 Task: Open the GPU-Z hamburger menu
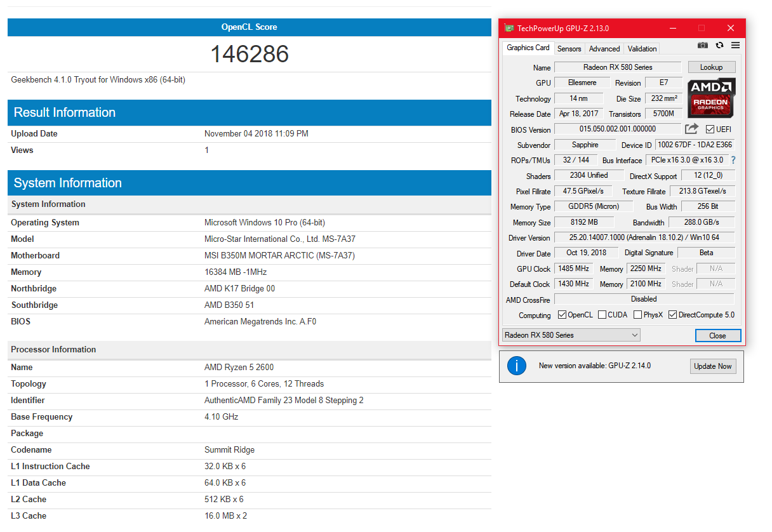click(735, 46)
